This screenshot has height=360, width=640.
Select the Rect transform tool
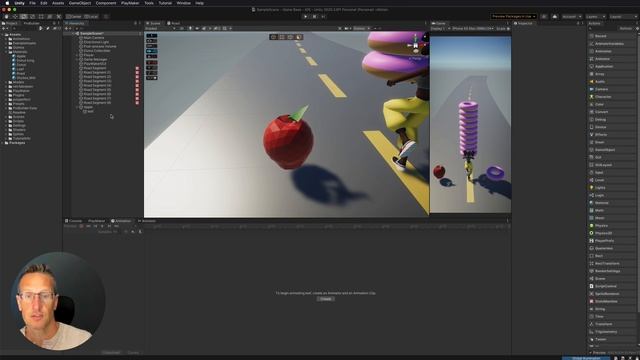41,17
